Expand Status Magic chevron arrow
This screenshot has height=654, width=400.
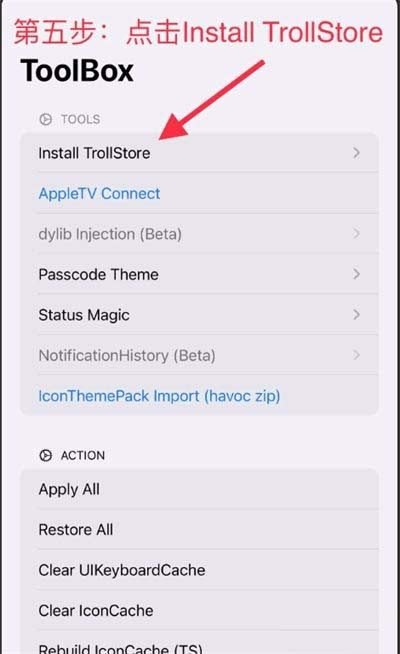tap(356, 314)
